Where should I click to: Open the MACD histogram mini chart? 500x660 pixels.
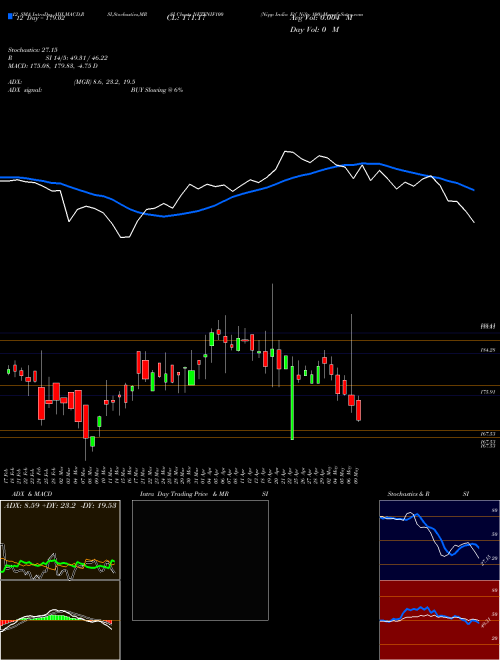(x=60, y=620)
